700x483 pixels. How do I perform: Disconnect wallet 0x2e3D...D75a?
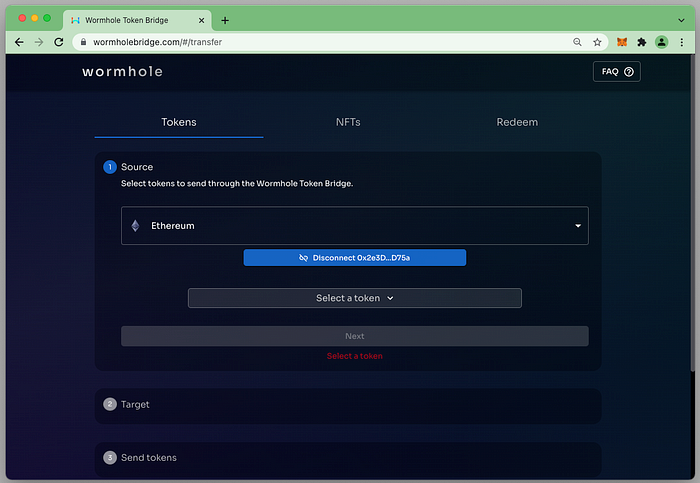354,258
